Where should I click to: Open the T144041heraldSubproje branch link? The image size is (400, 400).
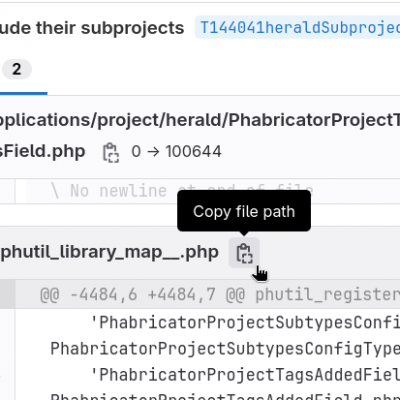coord(299,27)
